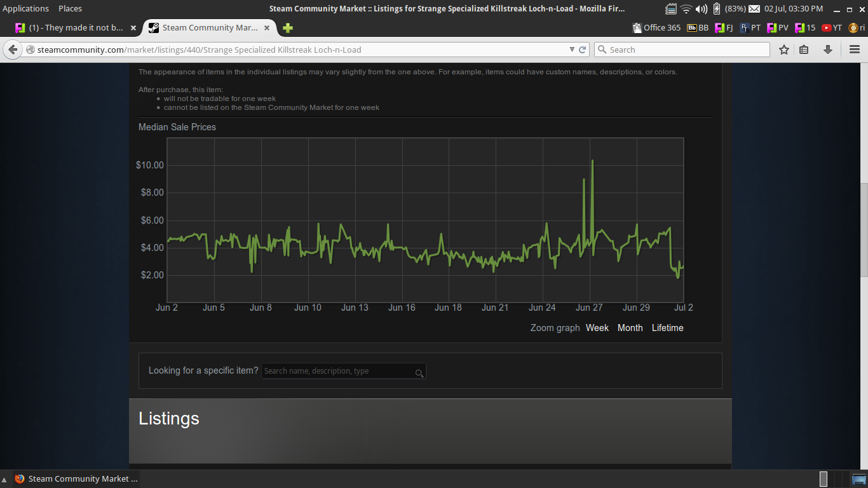Zoom graph to Lifetime
The image size is (868, 488).
pos(667,328)
